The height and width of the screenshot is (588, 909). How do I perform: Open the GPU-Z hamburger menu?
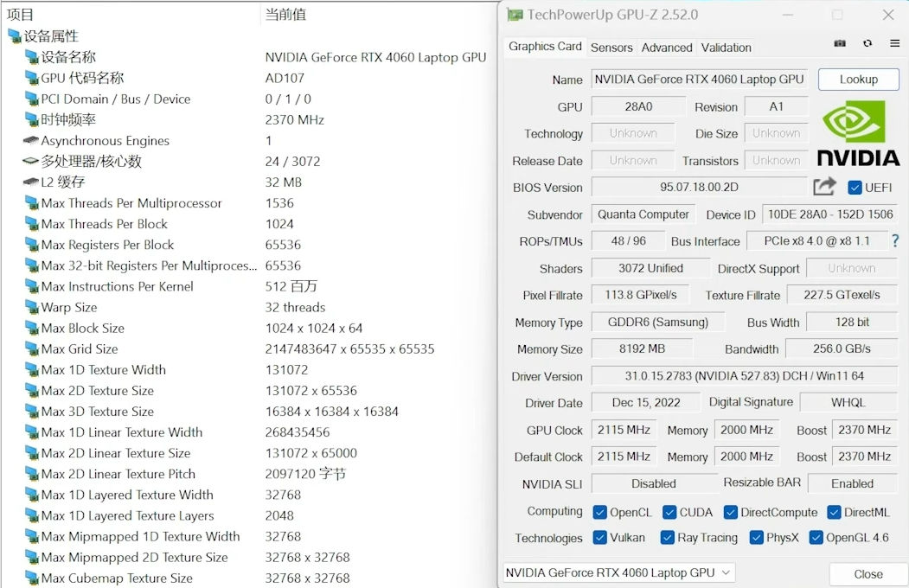(x=893, y=43)
